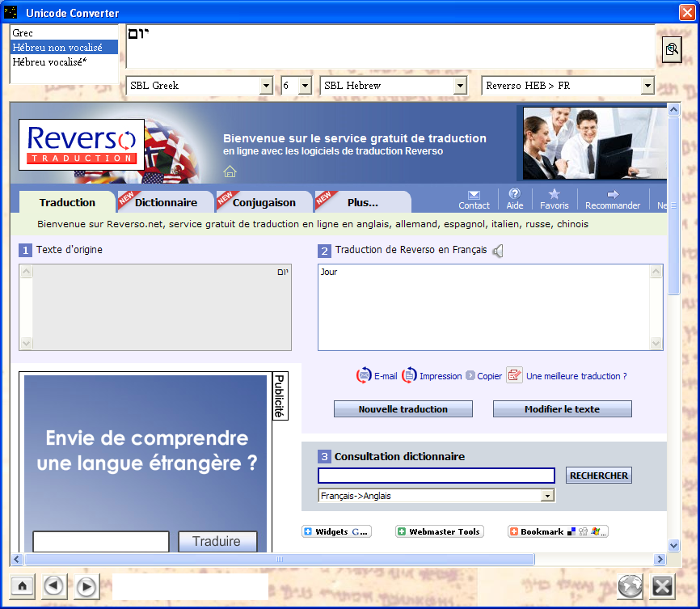
Task: Go forward with the right arrow button
Action: [86, 586]
